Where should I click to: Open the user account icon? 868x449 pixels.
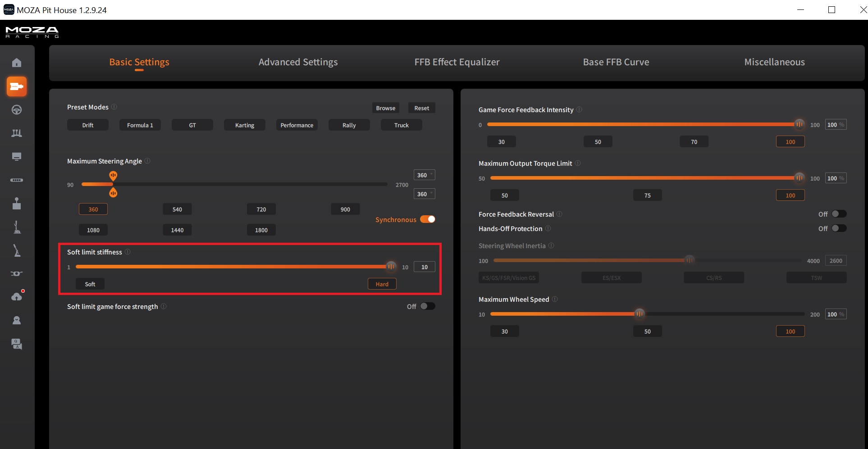tap(17, 320)
